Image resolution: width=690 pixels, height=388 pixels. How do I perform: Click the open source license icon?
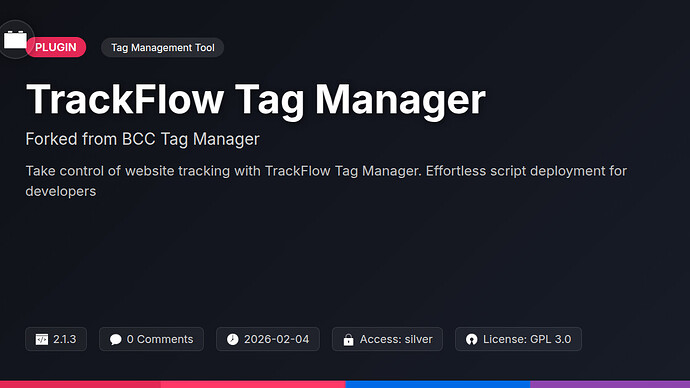pos(471,339)
